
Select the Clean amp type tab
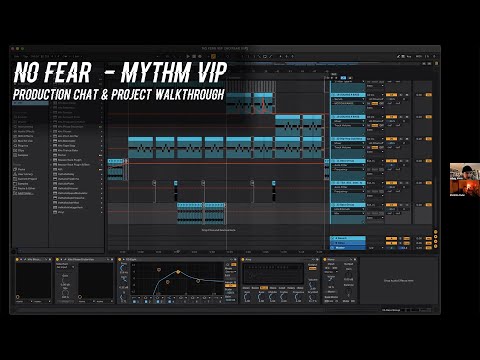click(246, 288)
